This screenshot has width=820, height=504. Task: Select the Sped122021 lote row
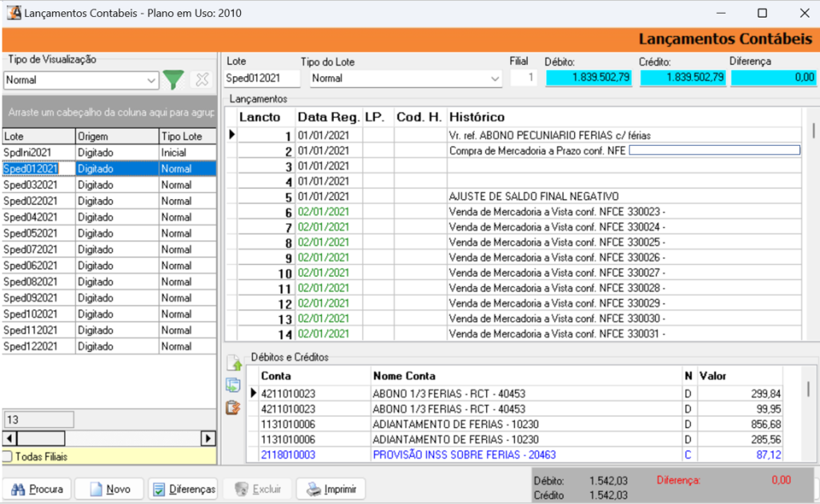click(109, 346)
